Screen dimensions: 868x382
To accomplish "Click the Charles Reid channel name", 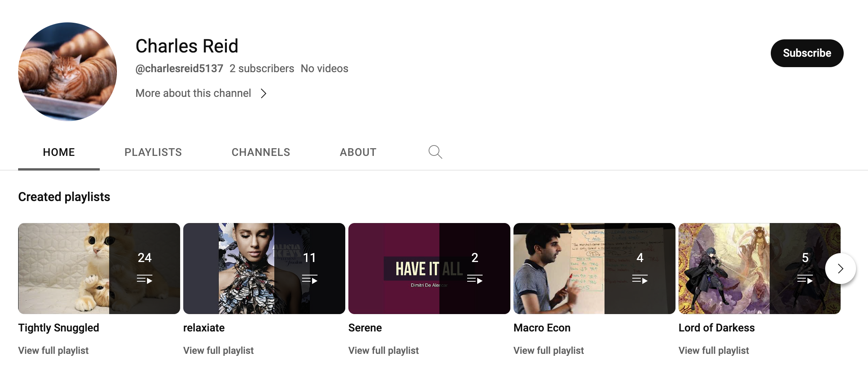I will click(x=187, y=46).
